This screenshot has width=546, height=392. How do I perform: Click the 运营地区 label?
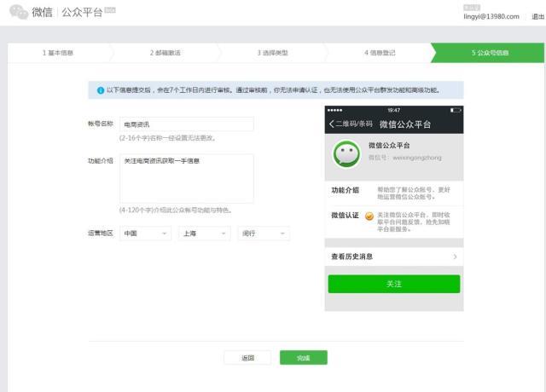coord(101,233)
